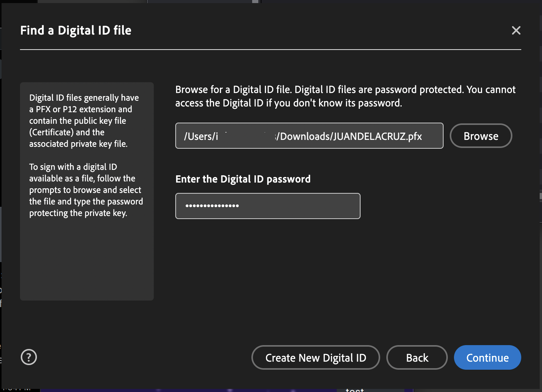Click Create New Digital ID button

tap(316, 357)
